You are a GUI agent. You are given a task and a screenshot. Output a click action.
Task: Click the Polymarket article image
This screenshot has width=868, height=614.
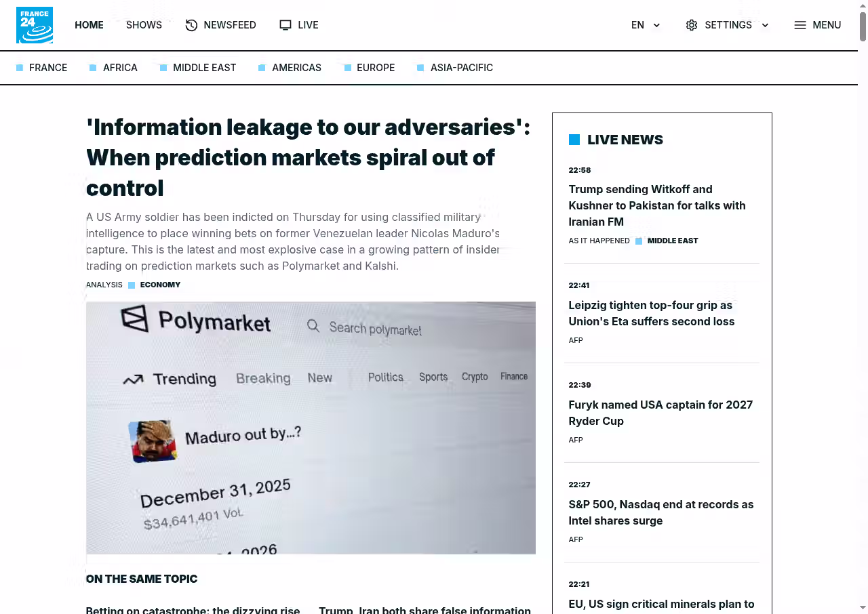point(311,428)
